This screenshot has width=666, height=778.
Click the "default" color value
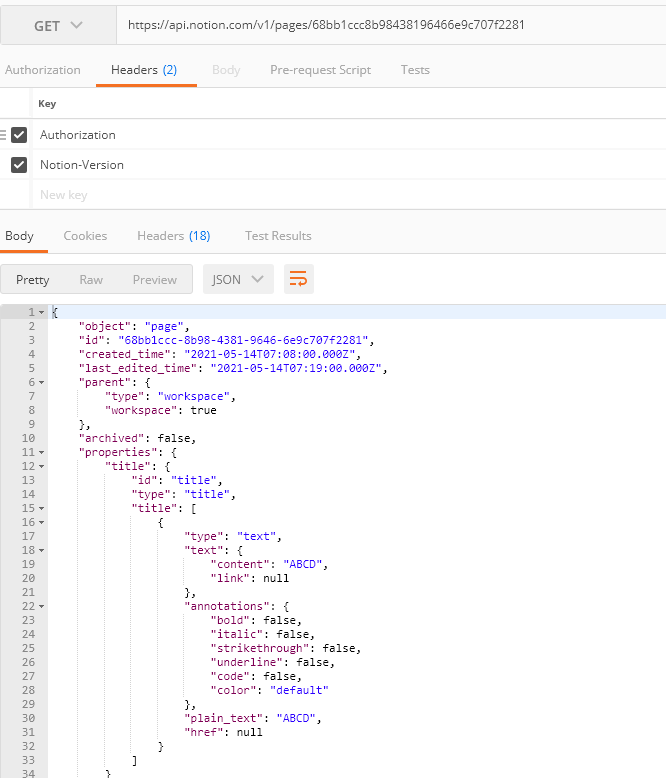point(299,690)
